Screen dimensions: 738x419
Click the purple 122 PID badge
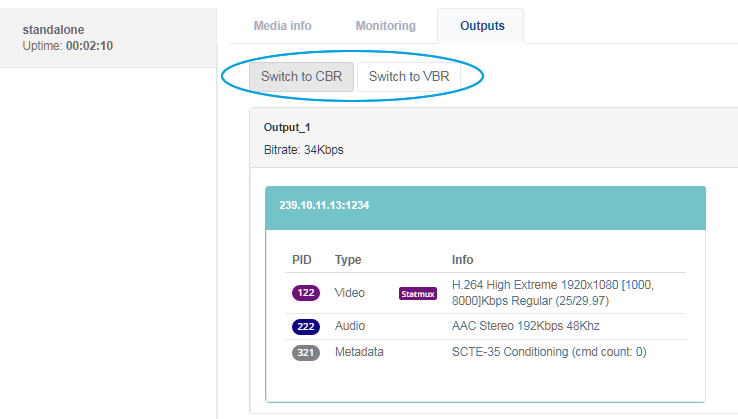[306, 293]
